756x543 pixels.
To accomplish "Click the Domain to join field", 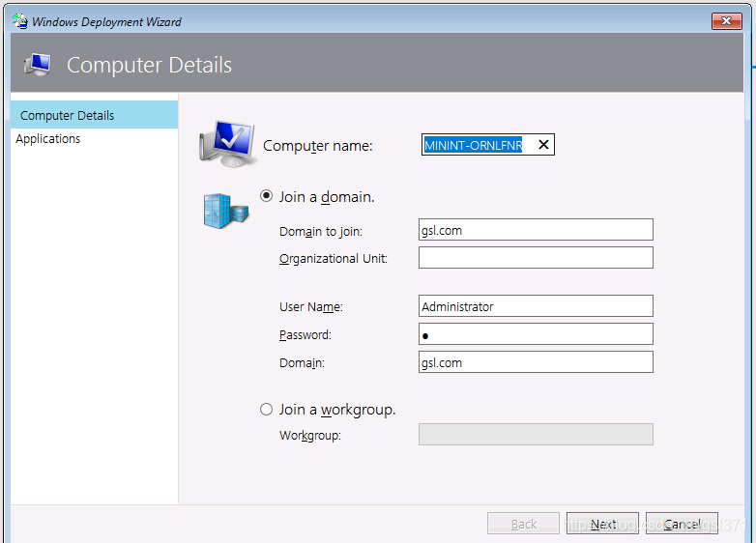I will point(536,230).
